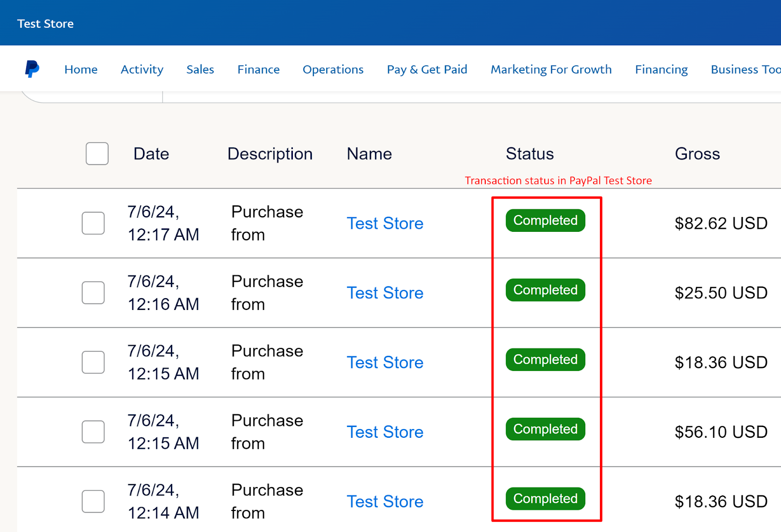Click the Name column header
The image size is (781, 532).
point(370,154)
